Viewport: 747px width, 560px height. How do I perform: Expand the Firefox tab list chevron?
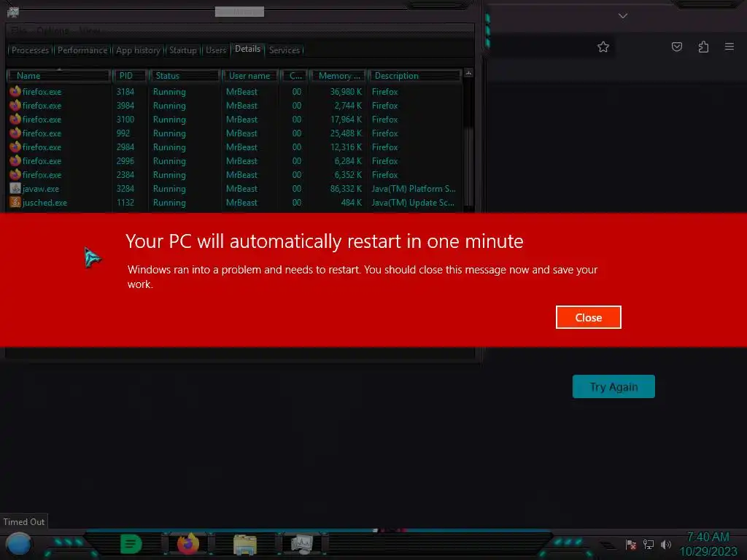coord(623,16)
